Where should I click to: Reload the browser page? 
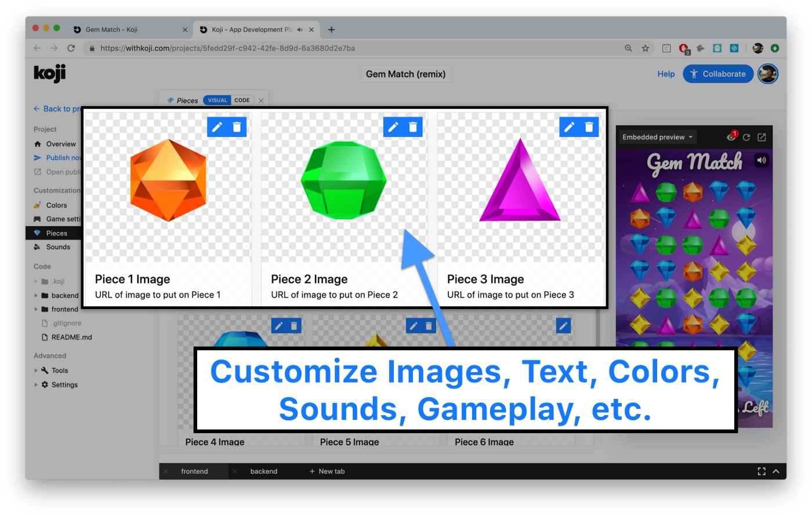[x=71, y=48]
